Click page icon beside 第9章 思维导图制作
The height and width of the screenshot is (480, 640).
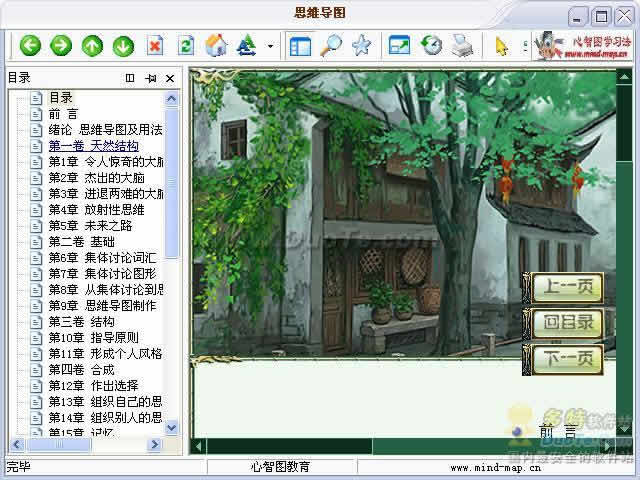coord(36,306)
